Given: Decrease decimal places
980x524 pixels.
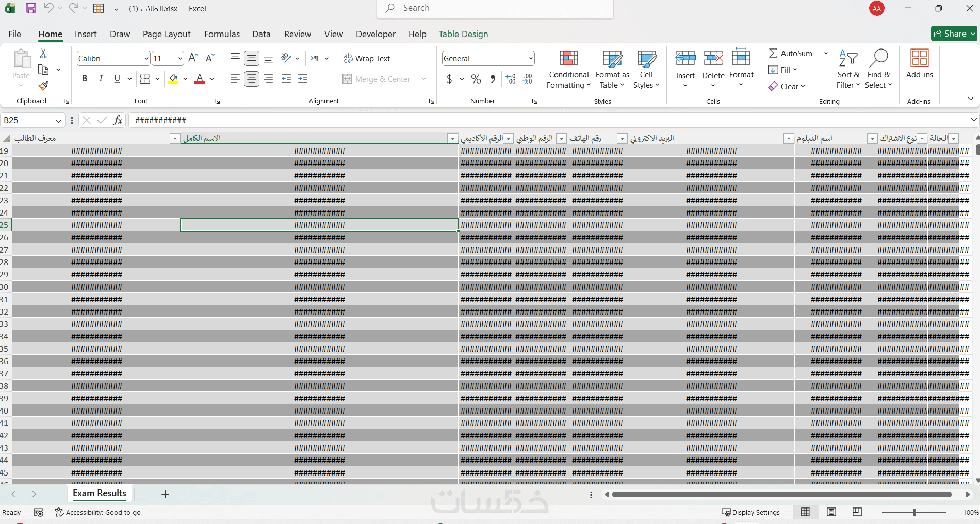Looking at the screenshot, I should 527,79.
